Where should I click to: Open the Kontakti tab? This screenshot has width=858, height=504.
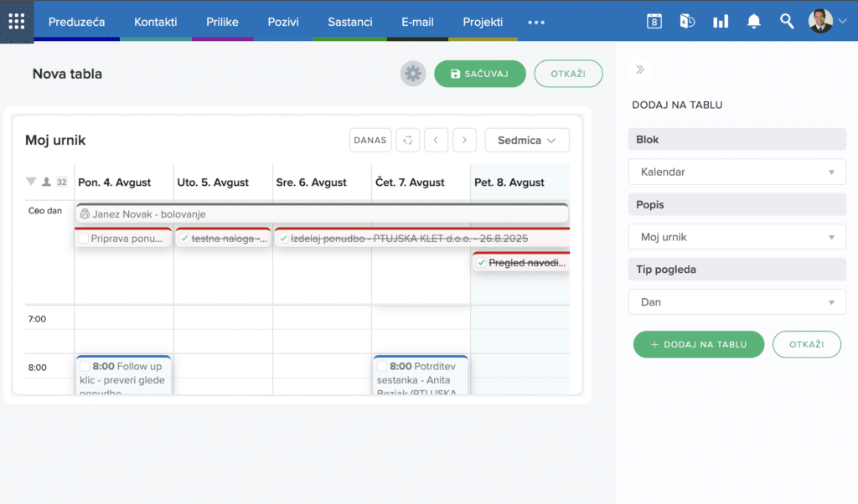click(155, 22)
